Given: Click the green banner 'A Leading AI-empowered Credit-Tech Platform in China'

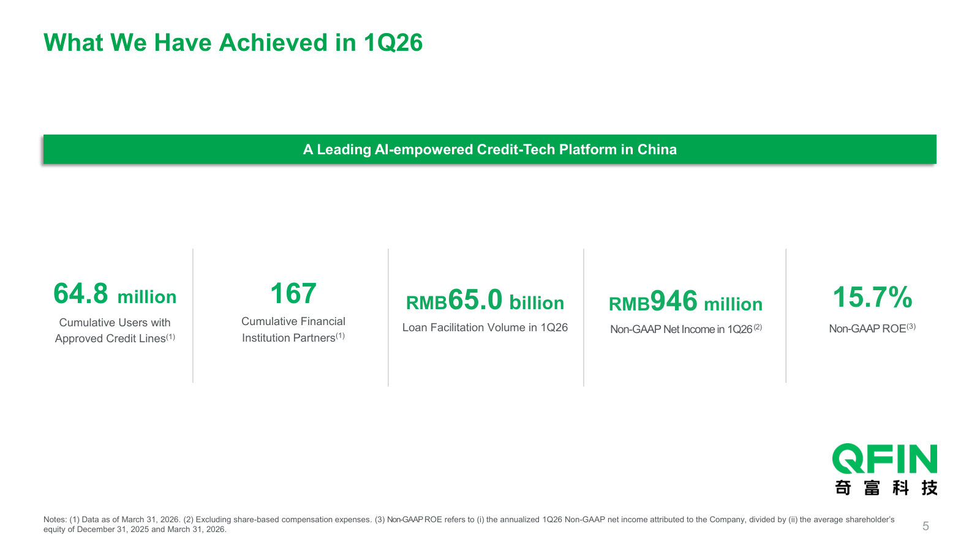Looking at the screenshot, I should tap(490, 149).
